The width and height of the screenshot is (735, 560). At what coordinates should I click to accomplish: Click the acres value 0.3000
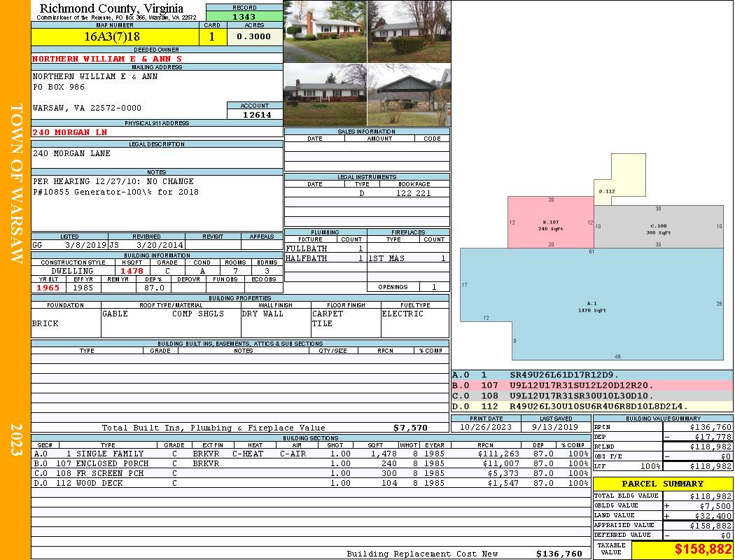[x=253, y=36]
